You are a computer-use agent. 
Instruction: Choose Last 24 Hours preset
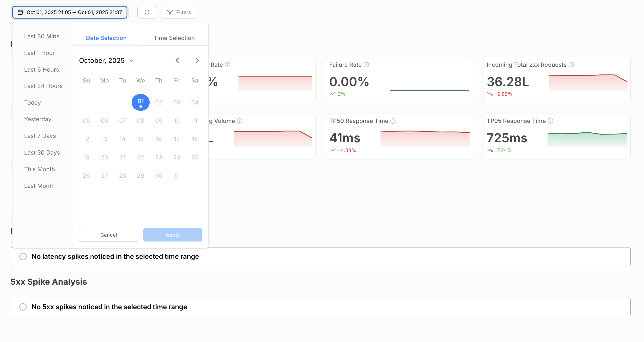click(x=43, y=86)
